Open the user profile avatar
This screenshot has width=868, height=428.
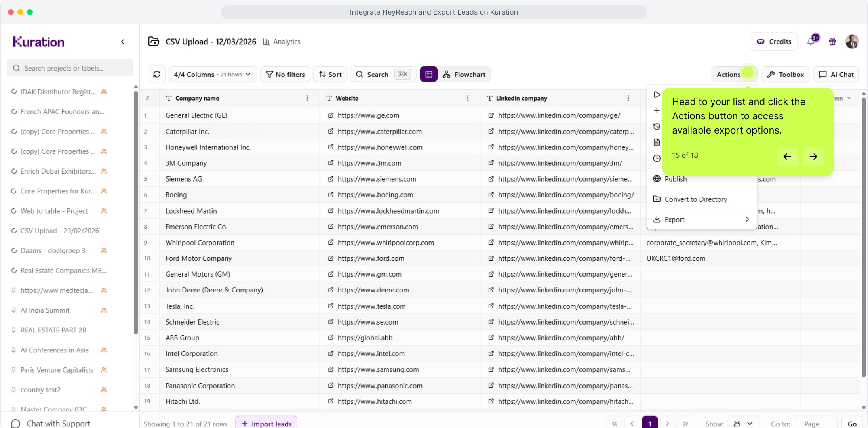click(x=852, y=42)
